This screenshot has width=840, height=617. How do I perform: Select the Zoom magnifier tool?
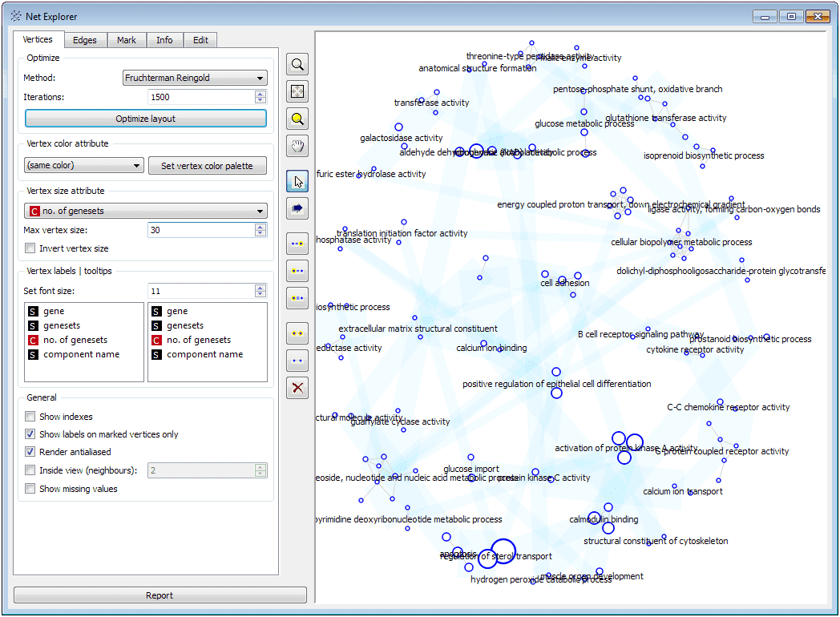coord(297,64)
